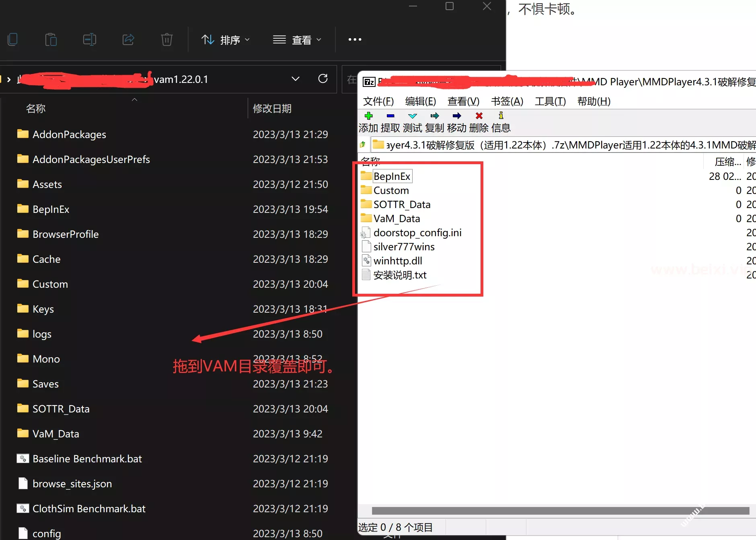Open the 查看 view dropdown
Screen dimensions: 756x540
click(x=297, y=40)
